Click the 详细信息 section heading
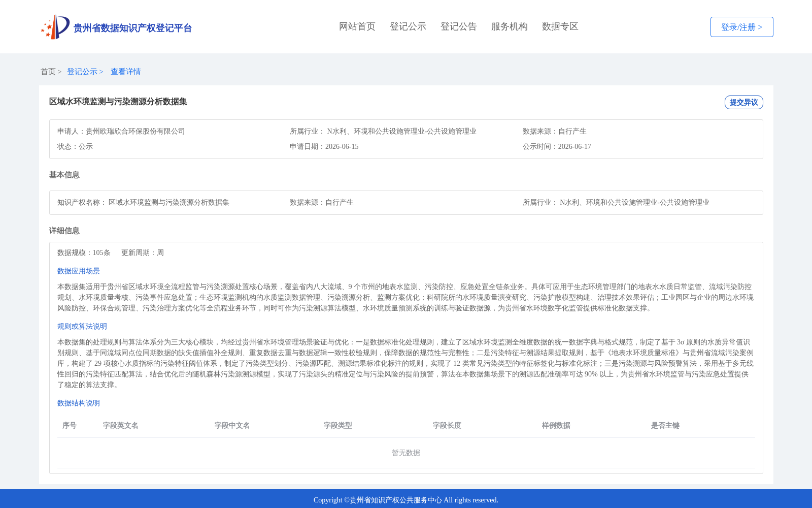Screen dimensions: 812x508 pyautogui.click(x=64, y=231)
